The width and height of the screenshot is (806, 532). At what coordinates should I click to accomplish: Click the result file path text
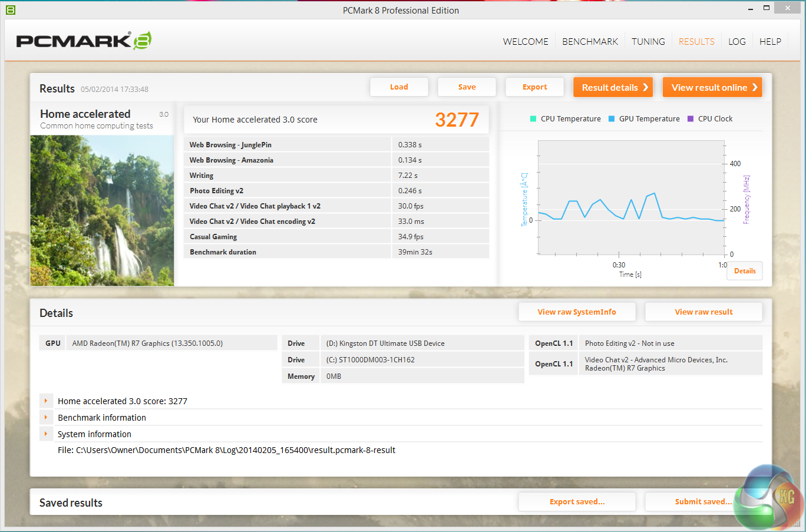pos(226,450)
